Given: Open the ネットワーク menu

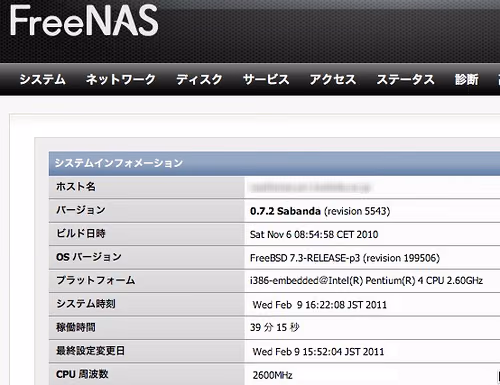Looking at the screenshot, I should [121, 79].
